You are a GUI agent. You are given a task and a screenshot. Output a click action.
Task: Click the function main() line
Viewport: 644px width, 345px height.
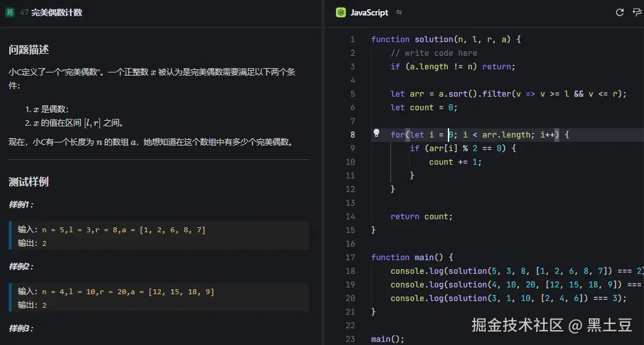point(412,258)
